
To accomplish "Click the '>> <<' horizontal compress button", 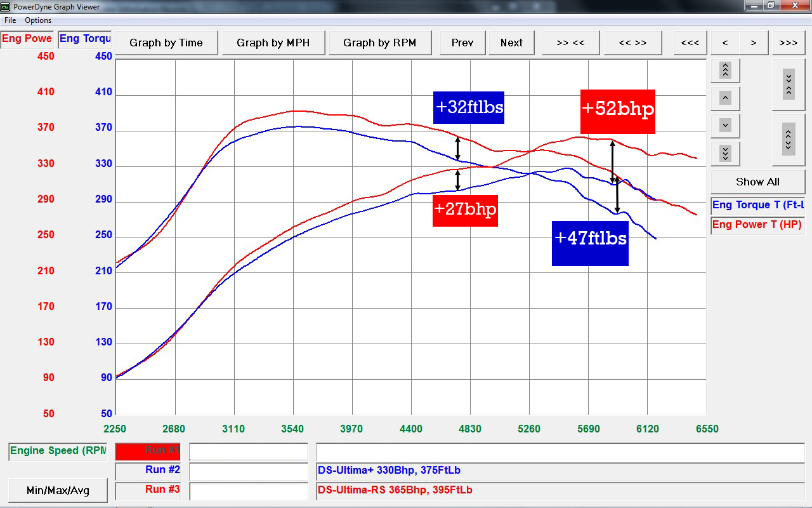I will tap(570, 43).
